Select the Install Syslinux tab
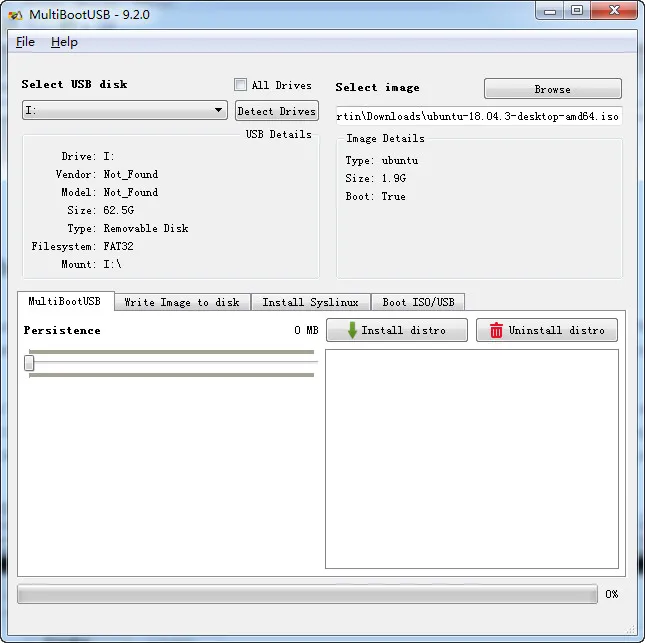This screenshot has width=645, height=643. pos(310,302)
